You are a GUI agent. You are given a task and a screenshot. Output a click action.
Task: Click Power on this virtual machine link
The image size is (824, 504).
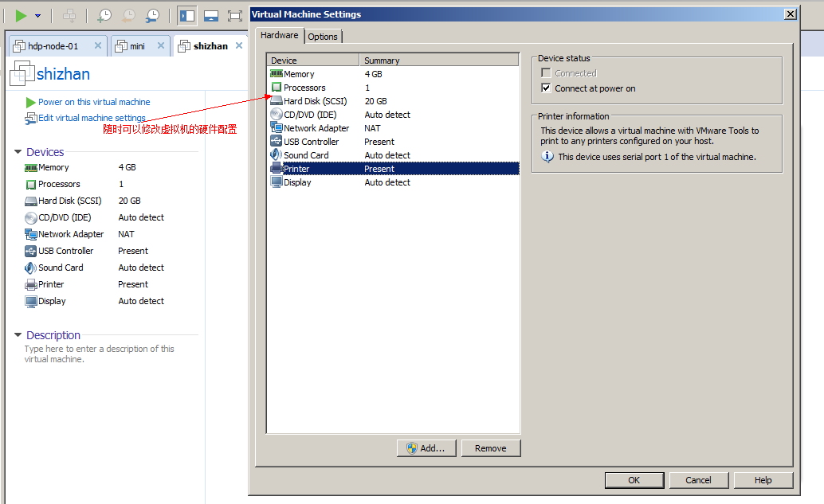pos(94,102)
